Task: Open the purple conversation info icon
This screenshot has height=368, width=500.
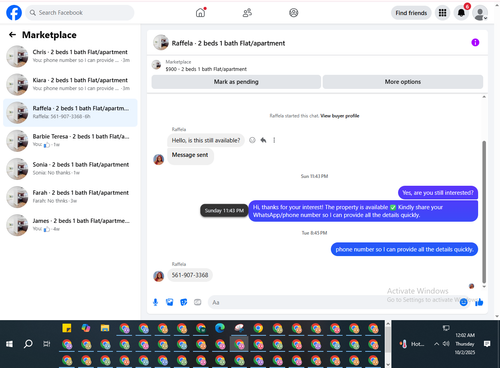Action: point(475,42)
